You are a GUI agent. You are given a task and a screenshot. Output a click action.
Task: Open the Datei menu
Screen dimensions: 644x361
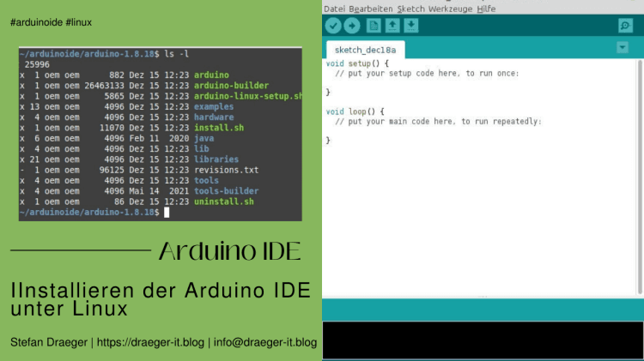point(334,9)
